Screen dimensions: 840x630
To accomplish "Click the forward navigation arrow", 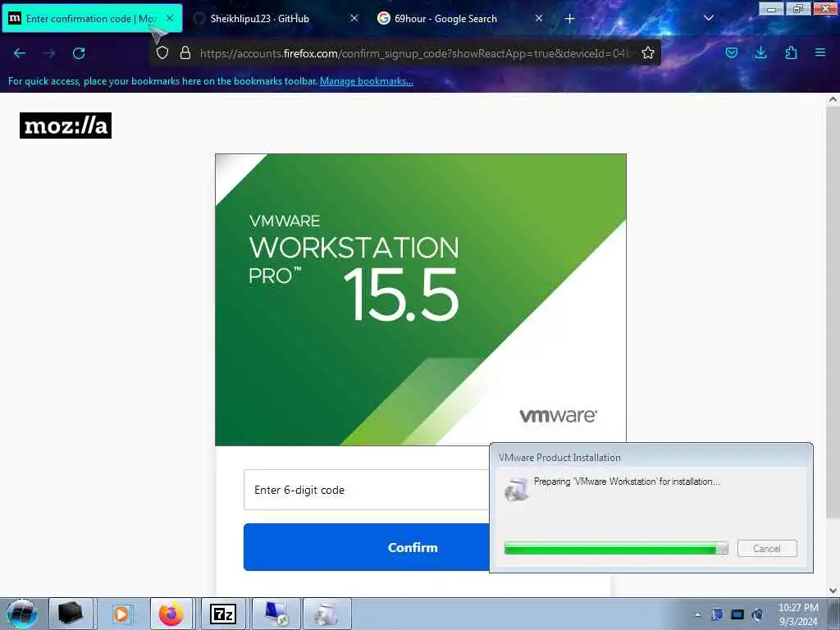I will [x=49, y=53].
